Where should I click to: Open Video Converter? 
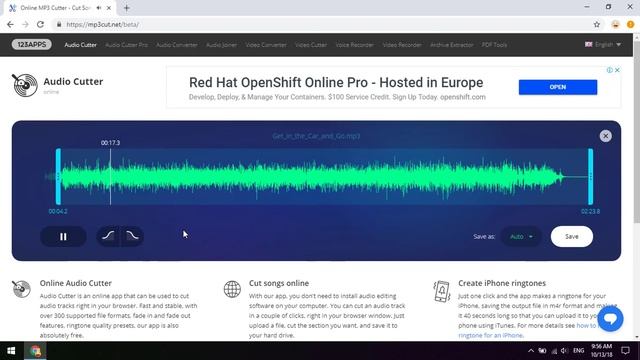[x=266, y=45]
